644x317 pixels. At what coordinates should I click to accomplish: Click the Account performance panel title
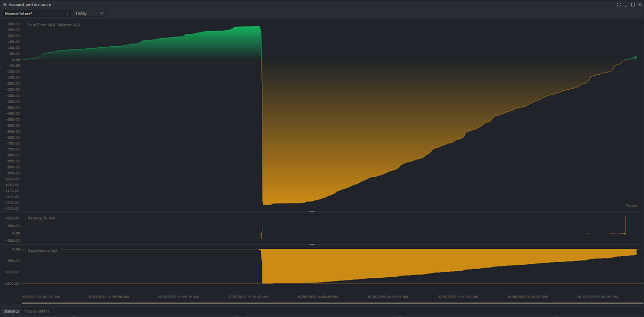pyautogui.click(x=30, y=4)
